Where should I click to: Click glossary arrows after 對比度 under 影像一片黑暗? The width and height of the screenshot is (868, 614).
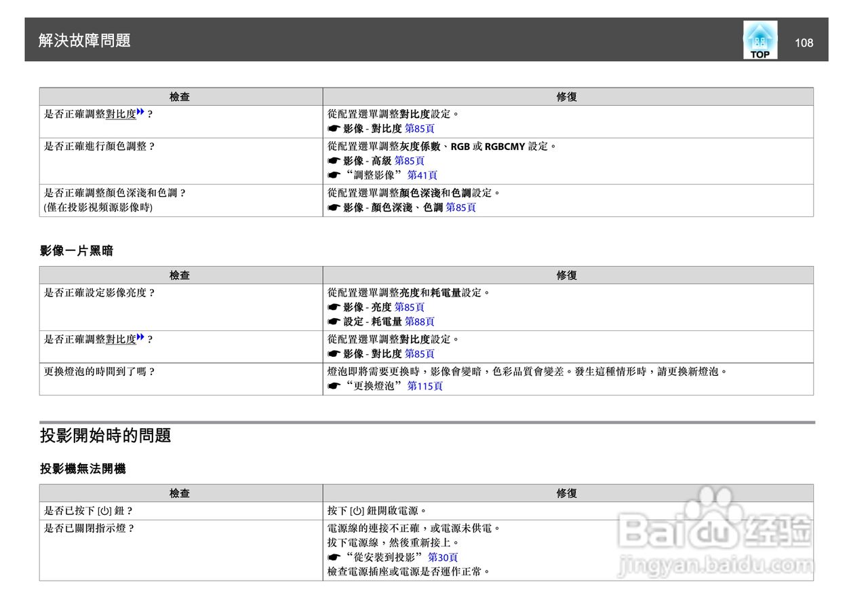tap(141, 339)
